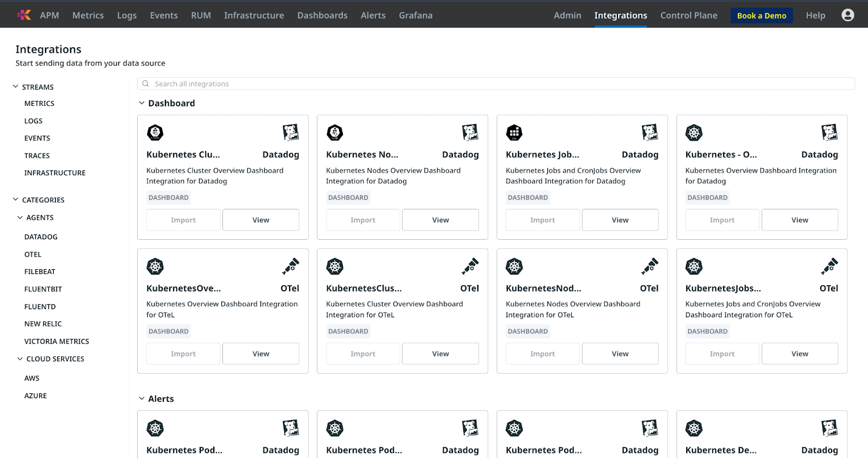Click the Book a Demo button

(x=762, y=16)
